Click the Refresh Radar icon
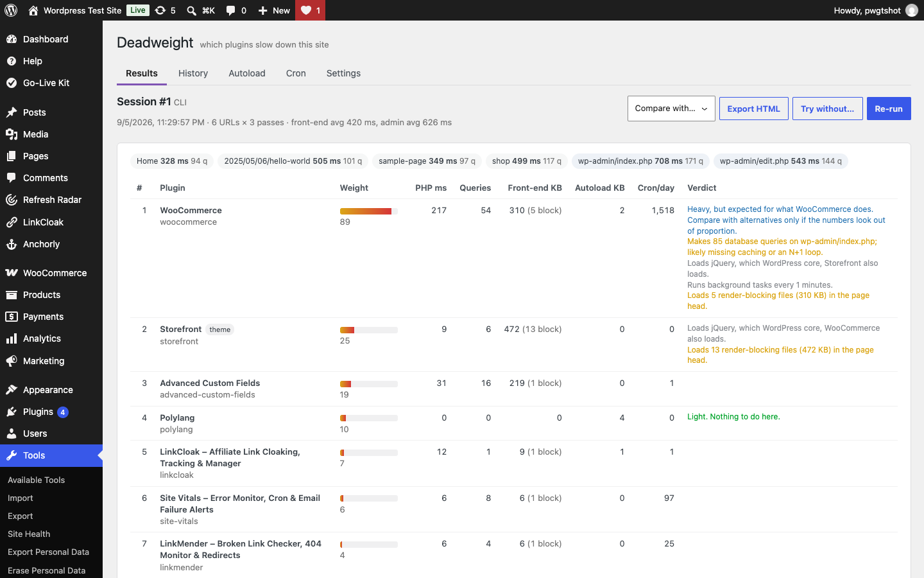 pyautogui.click(x=12, y=200)
